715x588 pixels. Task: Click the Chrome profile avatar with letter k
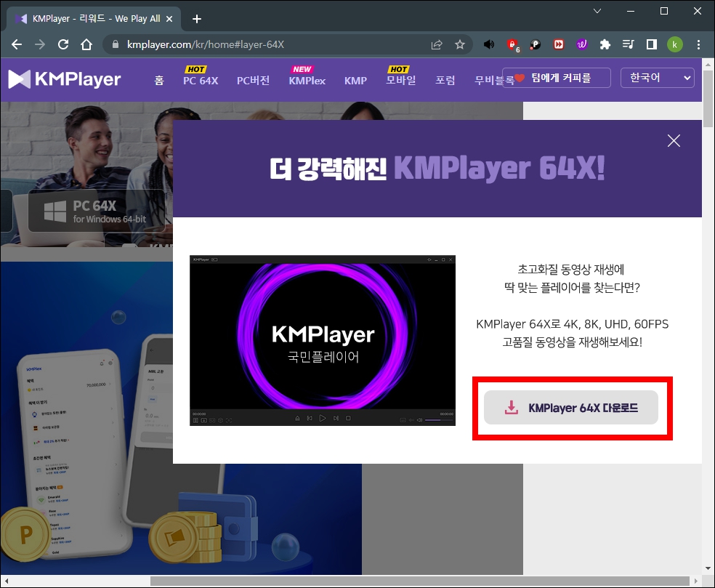pos(675,44)
